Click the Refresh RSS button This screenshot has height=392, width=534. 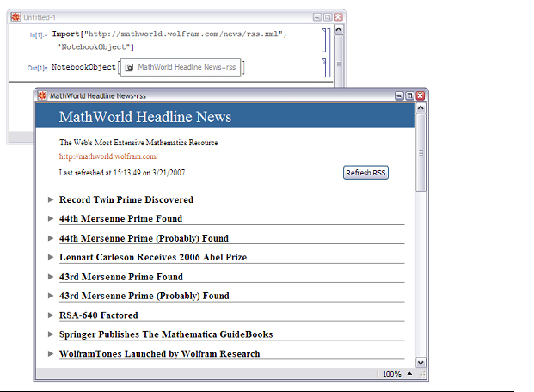[x=365, y=173]
